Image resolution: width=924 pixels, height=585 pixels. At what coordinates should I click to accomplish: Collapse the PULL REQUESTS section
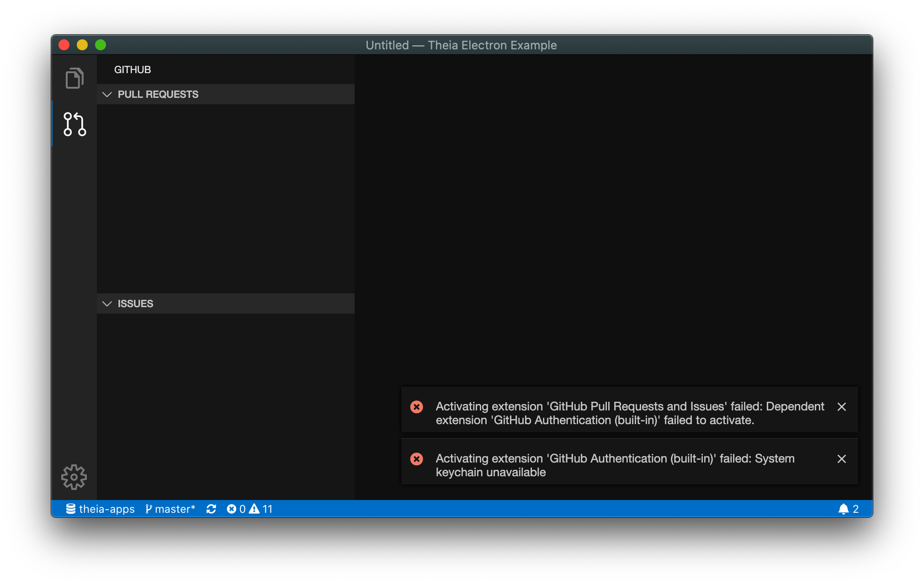pos(107,94)
